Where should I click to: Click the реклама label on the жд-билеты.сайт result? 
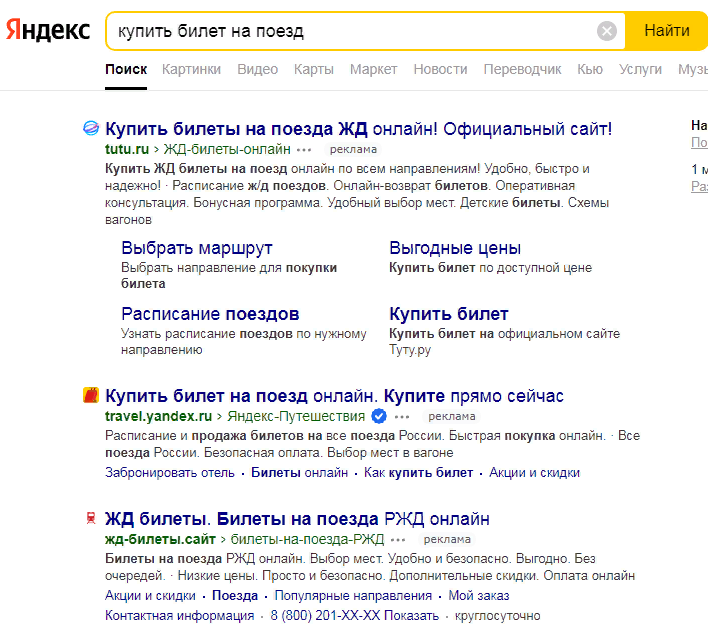pos(447,539)
